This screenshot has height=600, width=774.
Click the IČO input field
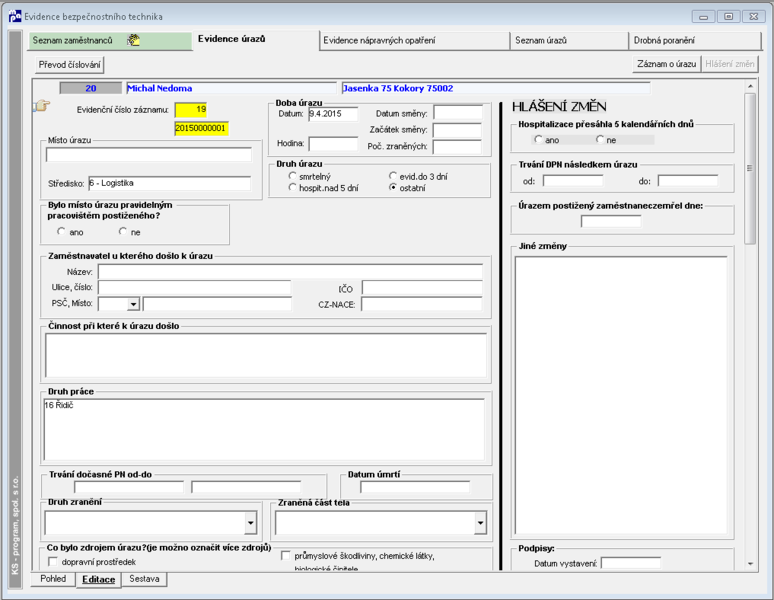pos(422,288)
